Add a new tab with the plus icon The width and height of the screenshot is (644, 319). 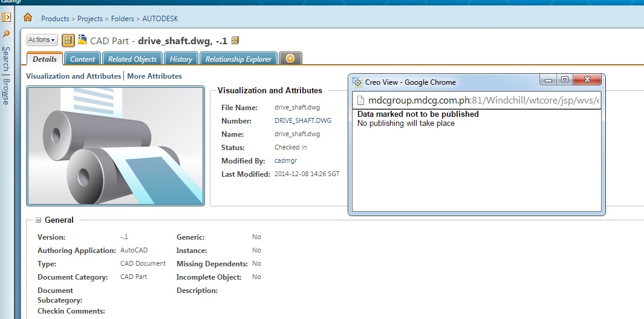290,58
